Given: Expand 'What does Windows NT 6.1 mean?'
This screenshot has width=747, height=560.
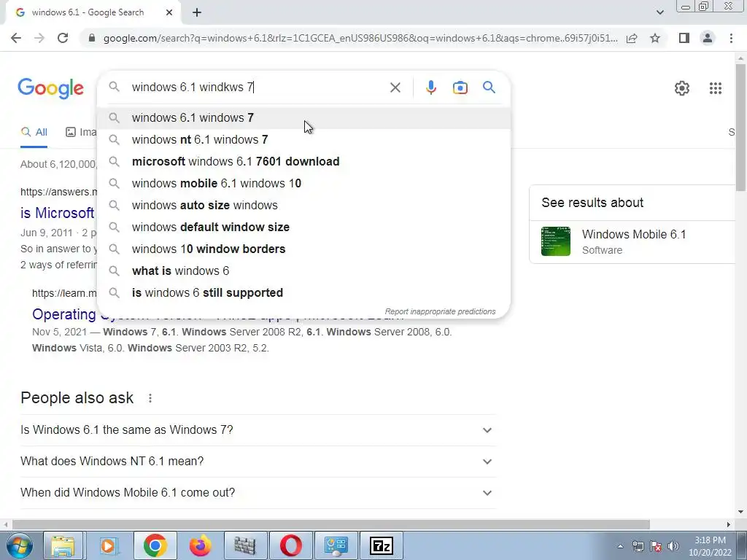Looking at the screenshot, I should tap(258, 462).
